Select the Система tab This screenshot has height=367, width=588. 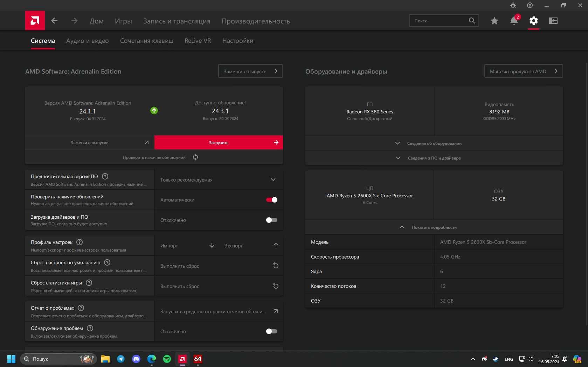click(43, 41)
